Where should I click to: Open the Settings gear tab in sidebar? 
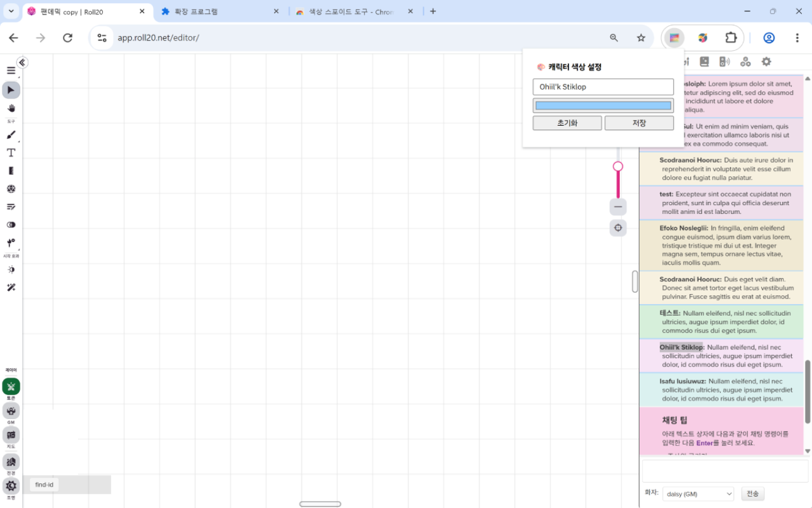click(x=766, y=62)
